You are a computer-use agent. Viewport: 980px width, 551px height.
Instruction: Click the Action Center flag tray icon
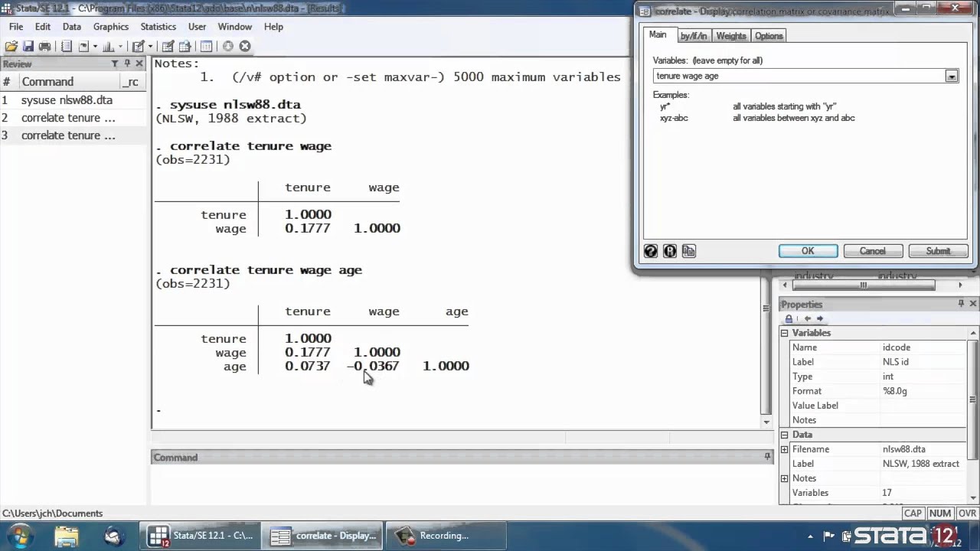[x=828, y=536]
